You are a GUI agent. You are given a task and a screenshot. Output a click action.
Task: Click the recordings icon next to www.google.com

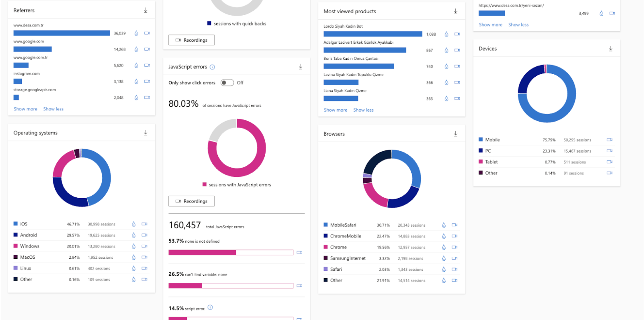click(x=147, y=49)
